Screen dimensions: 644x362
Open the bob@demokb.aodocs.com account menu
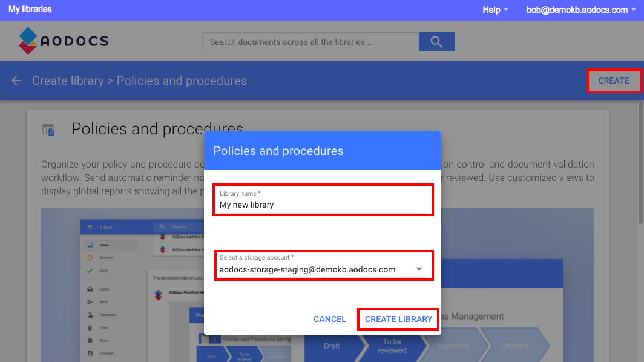pyautogui.click(x=581, y=10)
